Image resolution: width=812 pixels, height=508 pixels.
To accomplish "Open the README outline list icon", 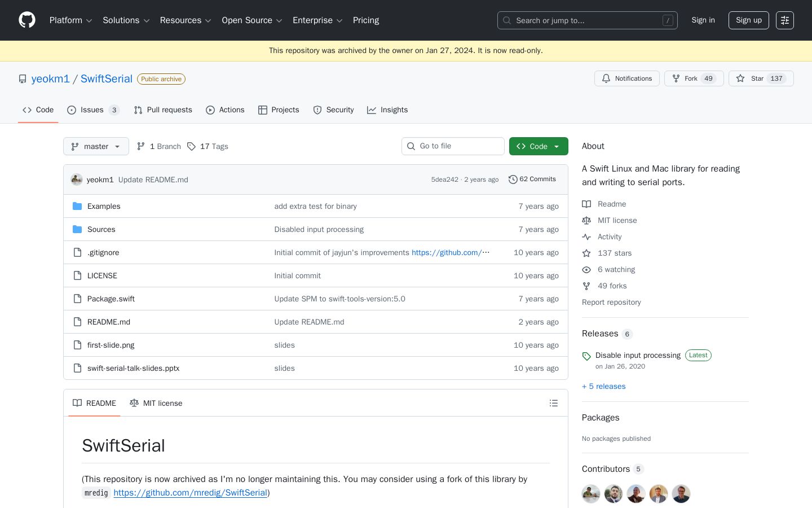I will coord(554,403).
